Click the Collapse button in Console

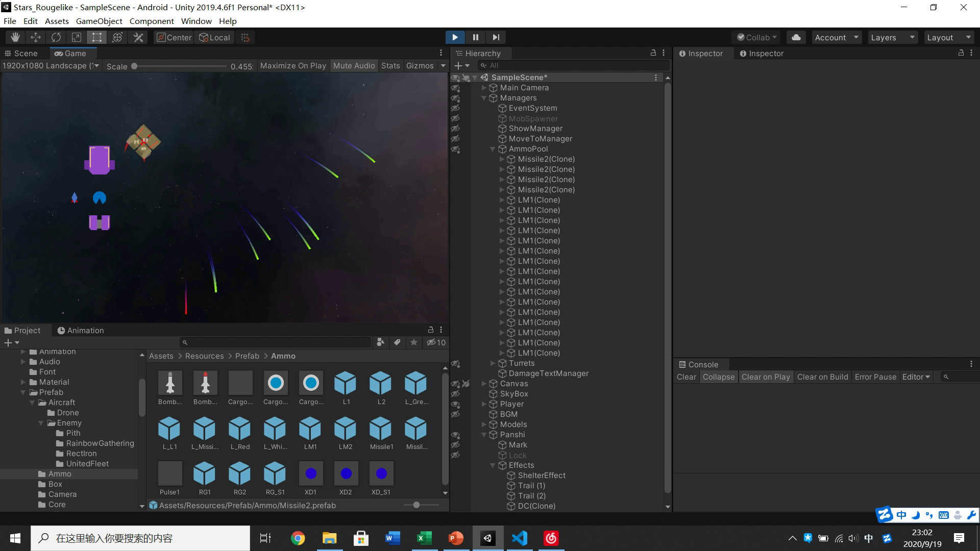click(x=718, y=377)
